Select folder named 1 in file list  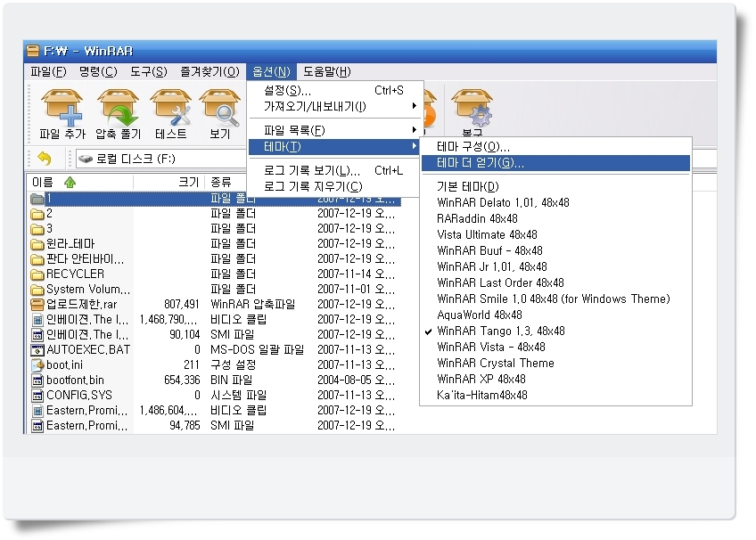pyautogui.click(x=215, y=199)
